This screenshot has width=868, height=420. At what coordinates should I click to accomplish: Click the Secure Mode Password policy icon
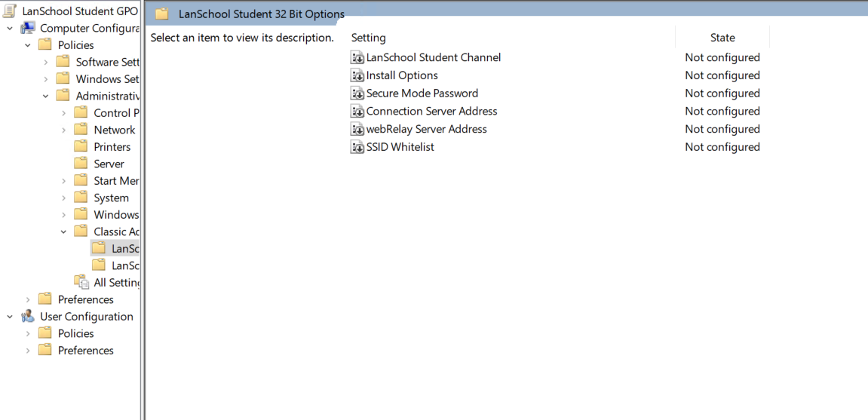tap(357, 94)
